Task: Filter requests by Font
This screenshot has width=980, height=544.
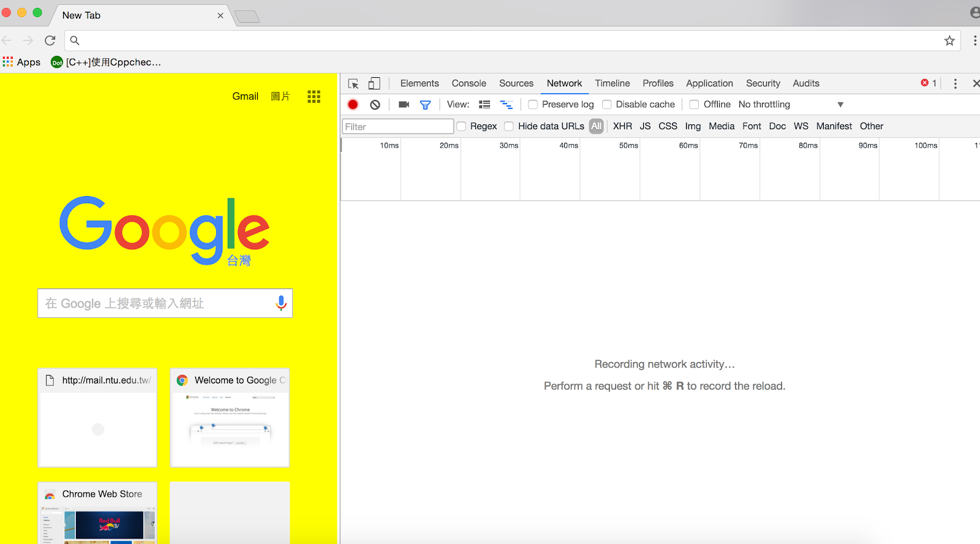Action: 752,126
